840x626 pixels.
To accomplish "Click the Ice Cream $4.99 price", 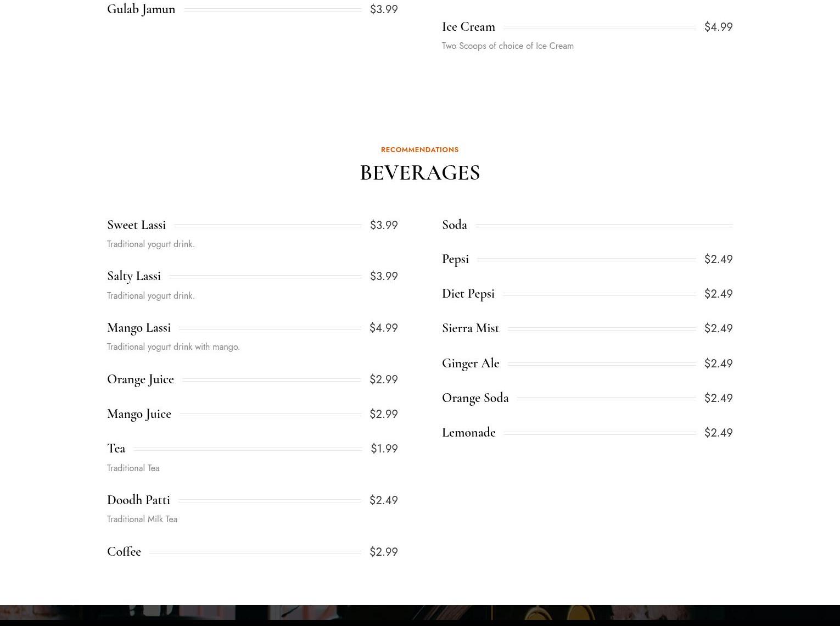I will point(719,27).
